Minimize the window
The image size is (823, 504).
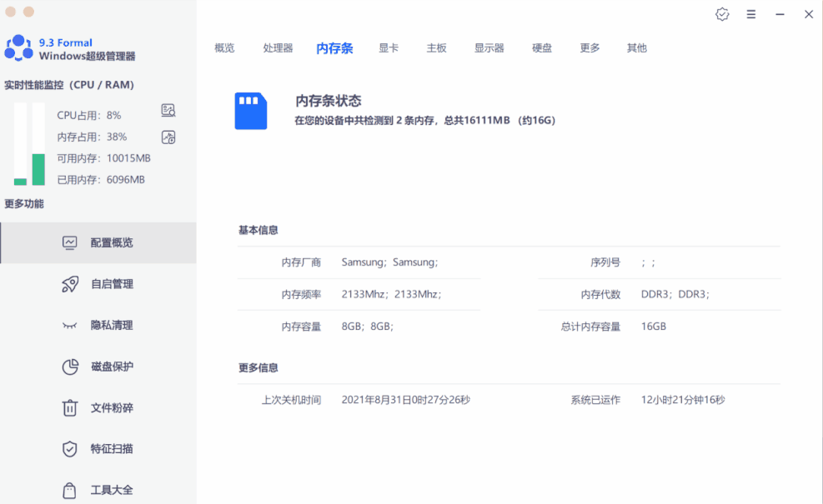(x=780, y=15)
